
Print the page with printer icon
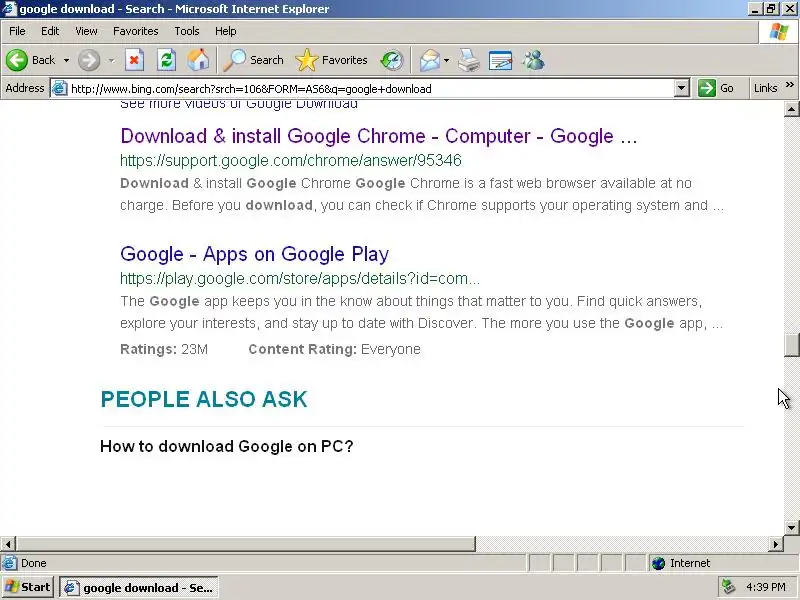click(468, 60)
